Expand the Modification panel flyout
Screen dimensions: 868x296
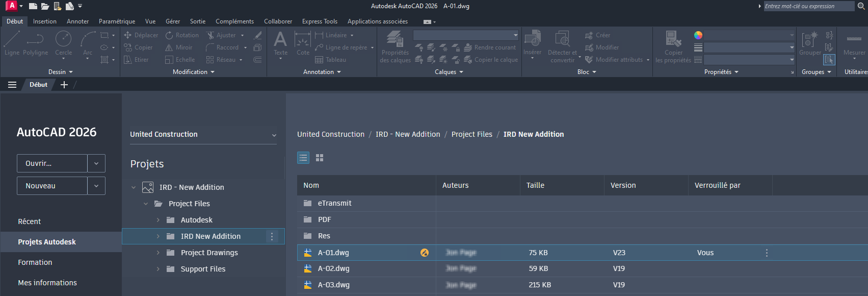194,72
